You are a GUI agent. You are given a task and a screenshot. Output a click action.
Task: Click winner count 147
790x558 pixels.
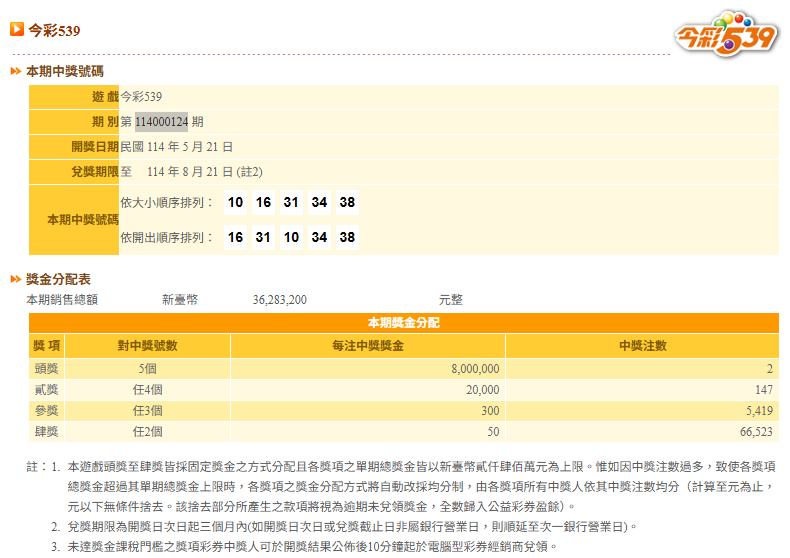764,390
